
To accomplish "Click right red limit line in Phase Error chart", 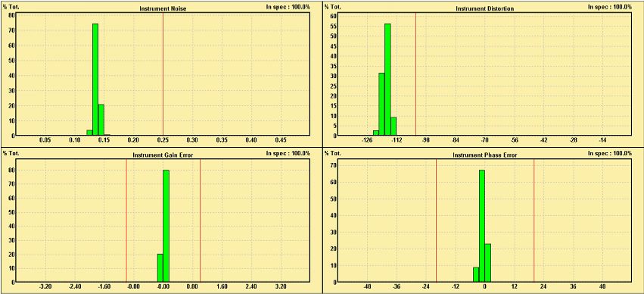I will point(534,220).
